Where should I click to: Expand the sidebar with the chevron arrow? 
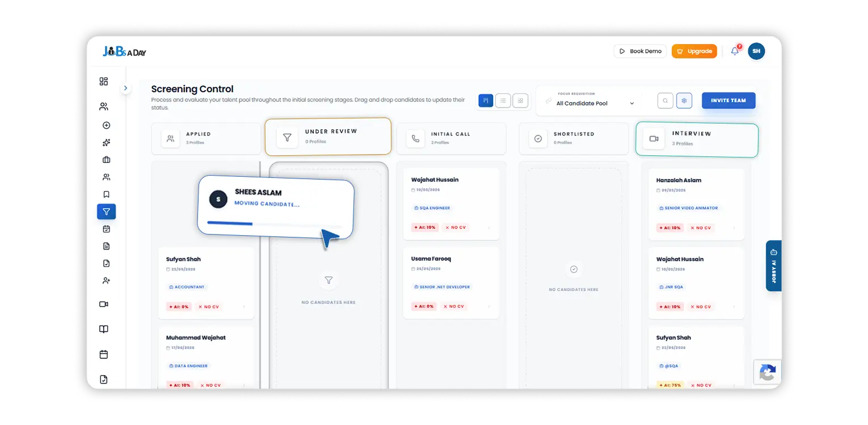[126, 88]
